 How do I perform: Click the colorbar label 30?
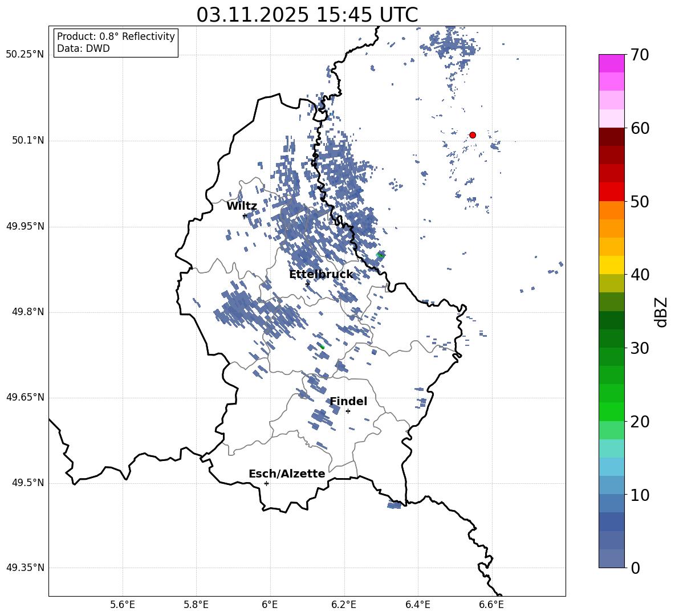(x=640, y=348)
